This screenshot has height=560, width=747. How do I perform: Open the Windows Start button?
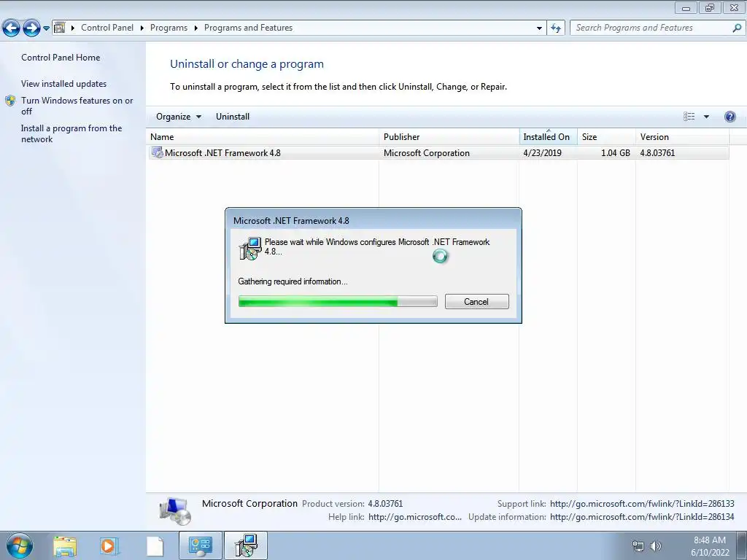(x=20, y=545)
